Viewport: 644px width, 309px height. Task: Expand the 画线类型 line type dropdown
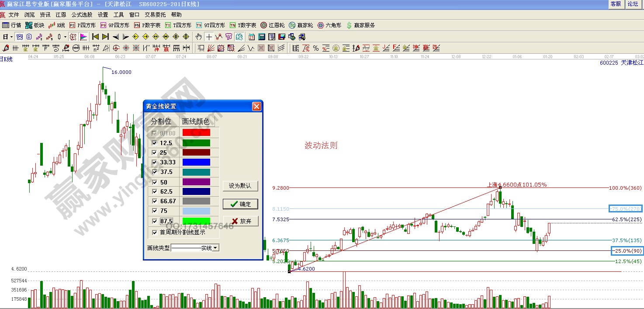(215, 248)
